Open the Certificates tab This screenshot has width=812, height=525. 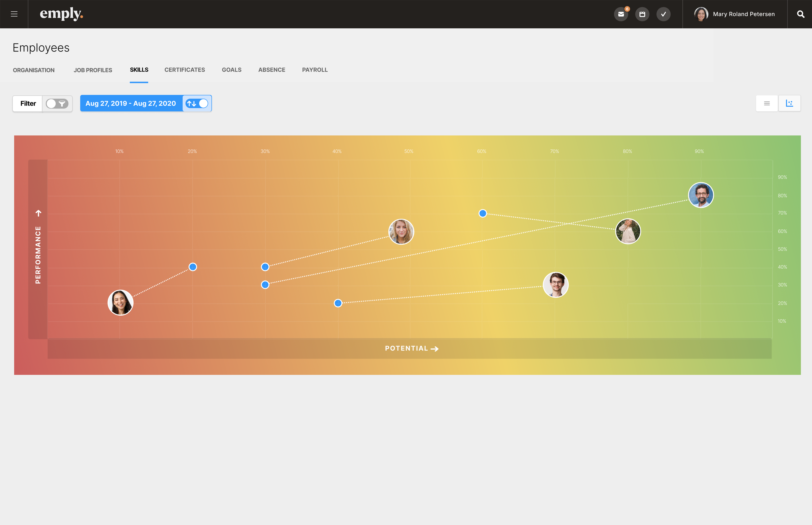[185, 70]
